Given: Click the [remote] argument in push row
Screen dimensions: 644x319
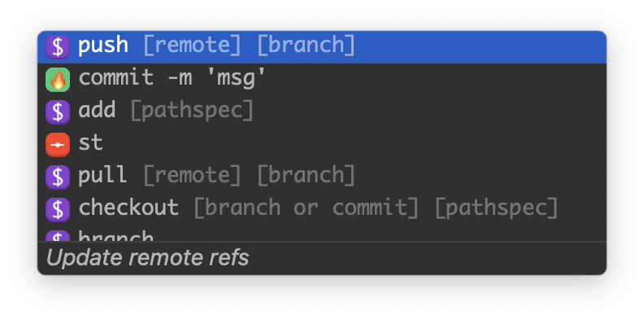Looking at the screenshot, I should [192, 46].
